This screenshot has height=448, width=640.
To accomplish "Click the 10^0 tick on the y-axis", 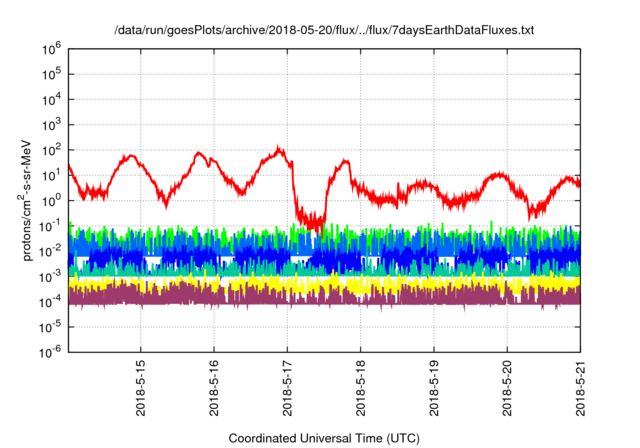I will coord(52,199).
